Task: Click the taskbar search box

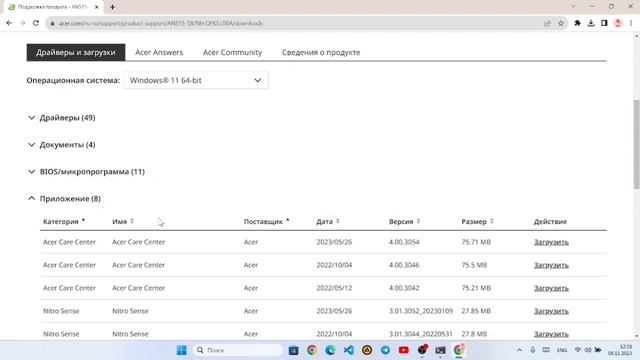Action: point(238,350)
